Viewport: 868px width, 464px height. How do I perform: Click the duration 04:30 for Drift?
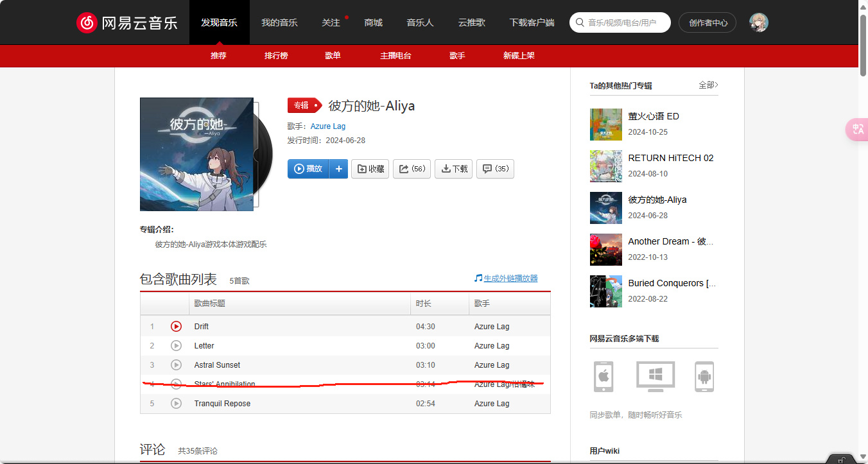pyautogui.click(x=426, y=327)
